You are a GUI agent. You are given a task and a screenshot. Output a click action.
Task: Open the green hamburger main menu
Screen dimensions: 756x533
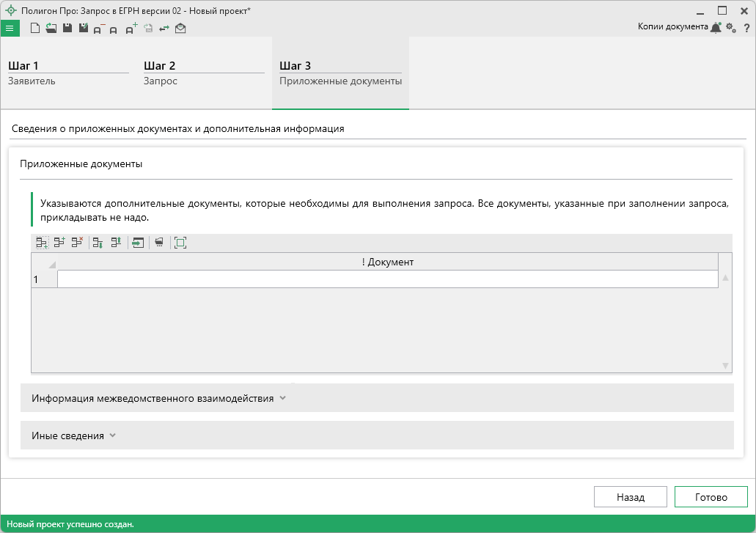(x=10, y=29)
